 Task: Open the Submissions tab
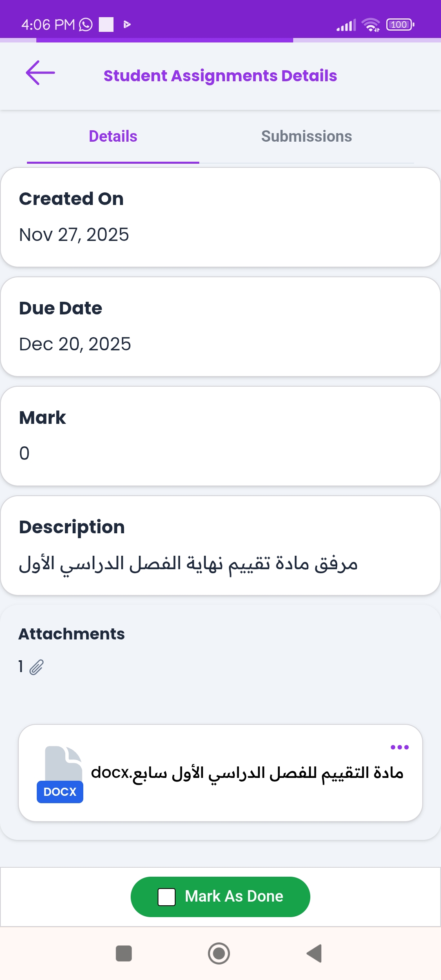click(x=306, y=136)
